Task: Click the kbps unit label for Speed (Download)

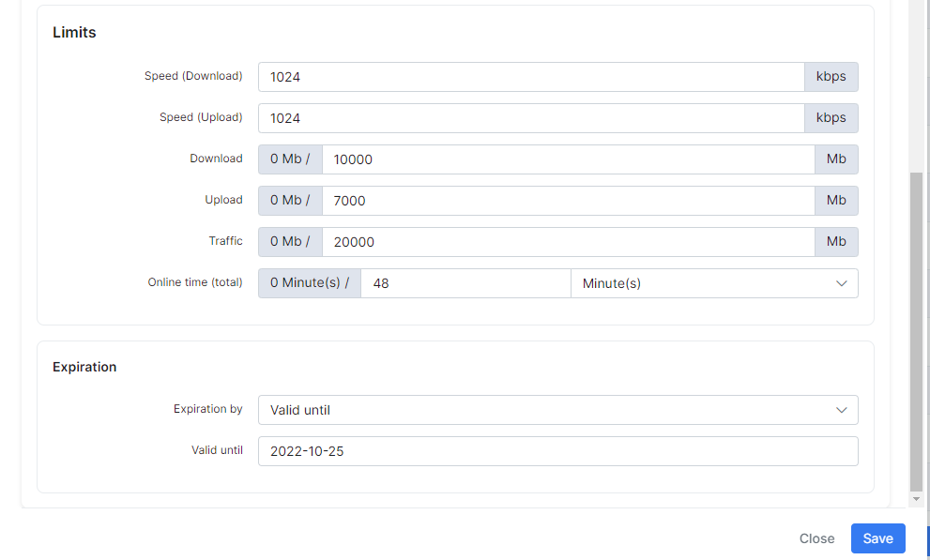Action: [831, 77]
